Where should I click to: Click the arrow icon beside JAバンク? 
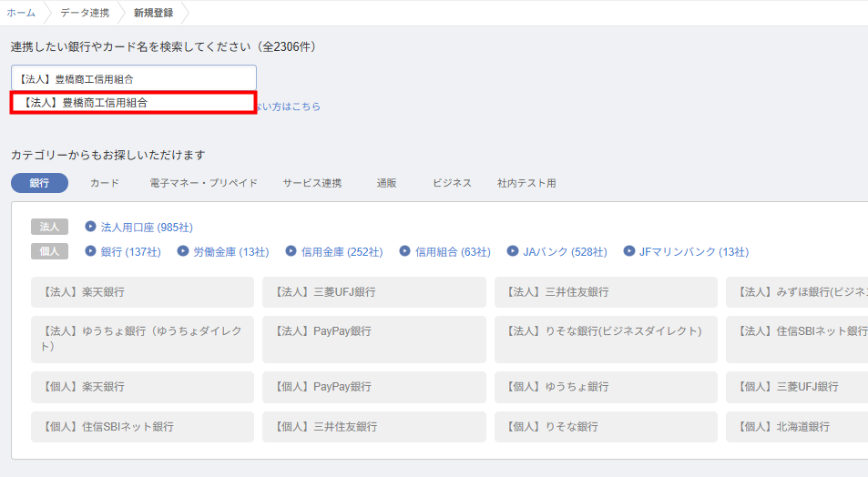click(x=513, y=250)
